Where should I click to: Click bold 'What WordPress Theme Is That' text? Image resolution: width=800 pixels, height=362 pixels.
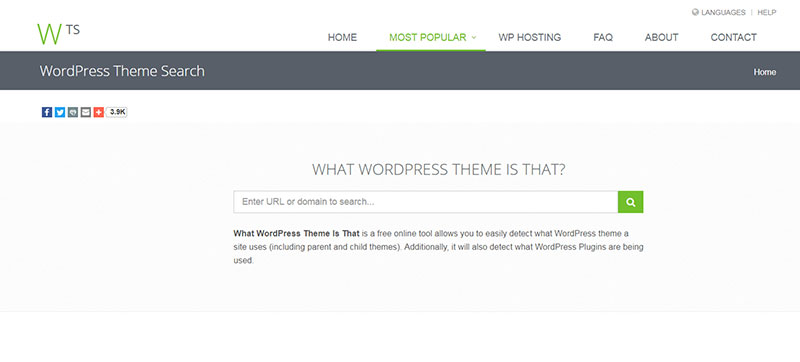[296, 234]
